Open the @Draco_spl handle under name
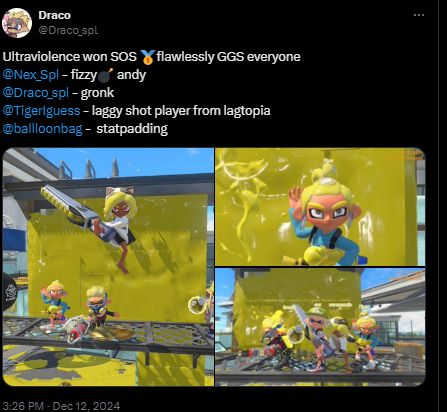 (x=68, y=30)
